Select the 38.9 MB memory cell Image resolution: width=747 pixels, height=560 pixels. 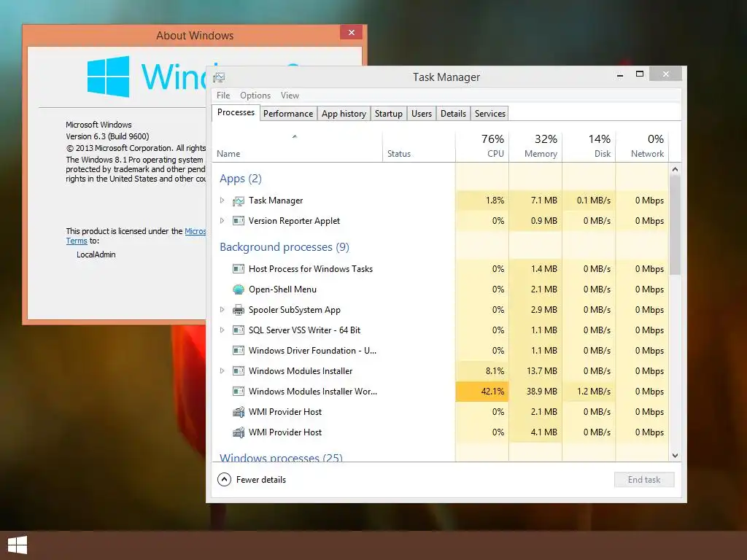(x=535, y=392)
